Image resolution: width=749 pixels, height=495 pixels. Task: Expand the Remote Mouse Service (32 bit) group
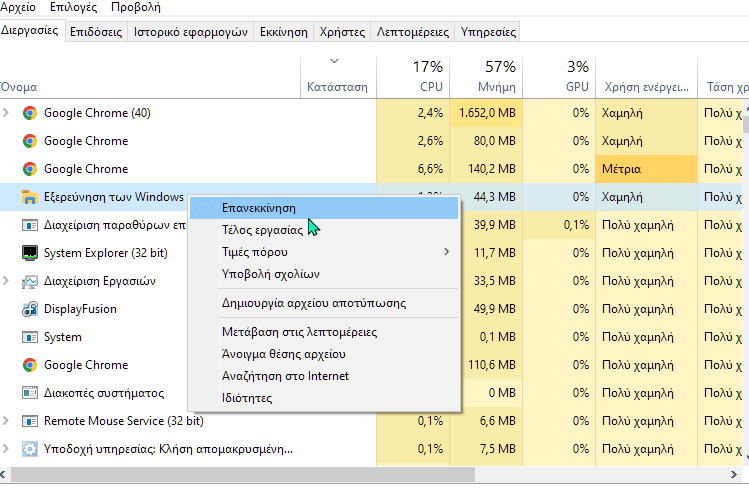click(6, 420)
